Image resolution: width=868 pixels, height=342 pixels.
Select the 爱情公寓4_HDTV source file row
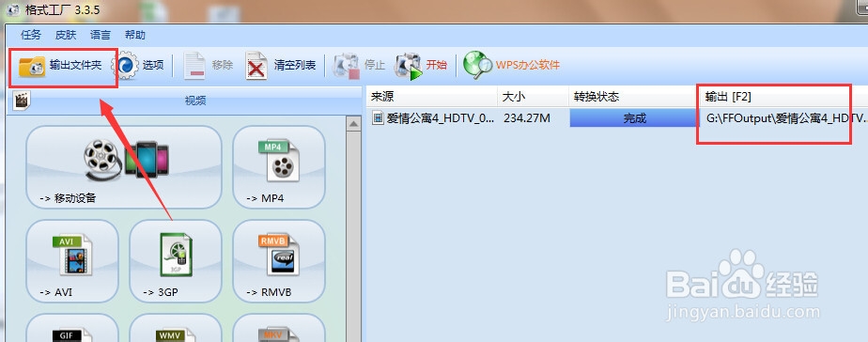pos(433,117)
